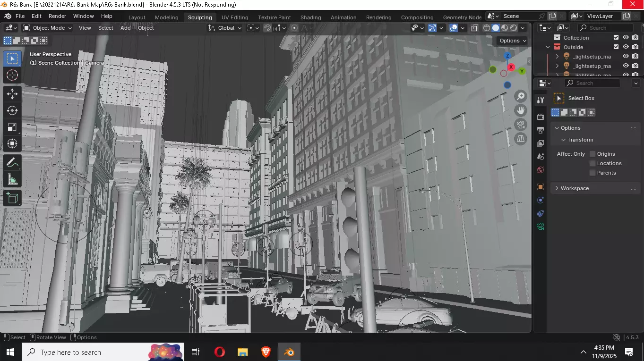Click the Properties editor Search field
The height and width of the screenshot is (361, 644).
[x=592, y=83]
